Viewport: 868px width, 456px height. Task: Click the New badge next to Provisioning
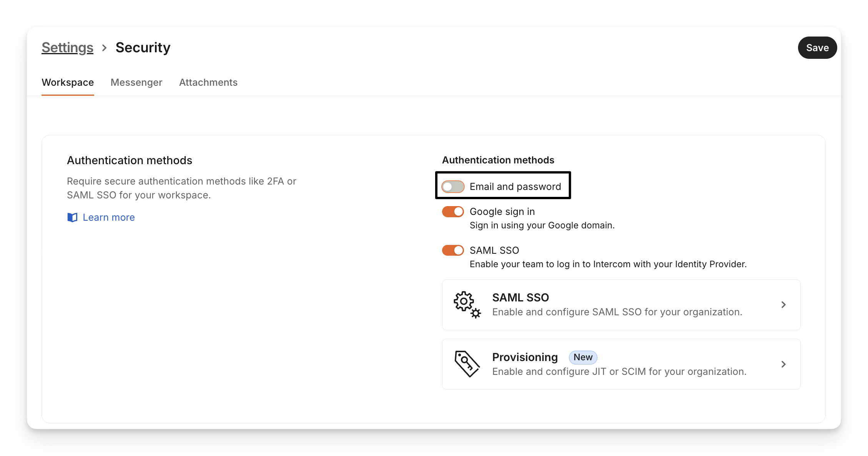click(x=583, y=357)
